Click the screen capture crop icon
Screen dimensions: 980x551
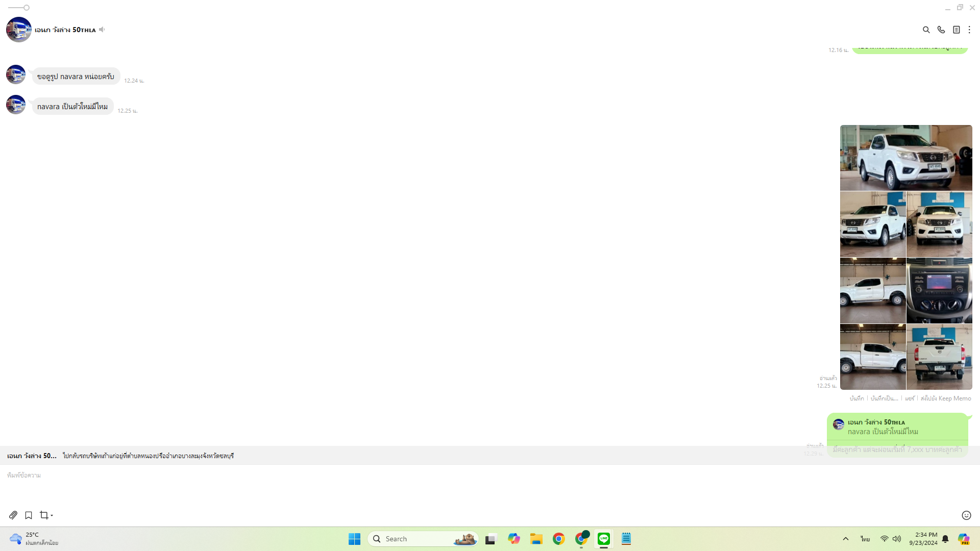44,515
